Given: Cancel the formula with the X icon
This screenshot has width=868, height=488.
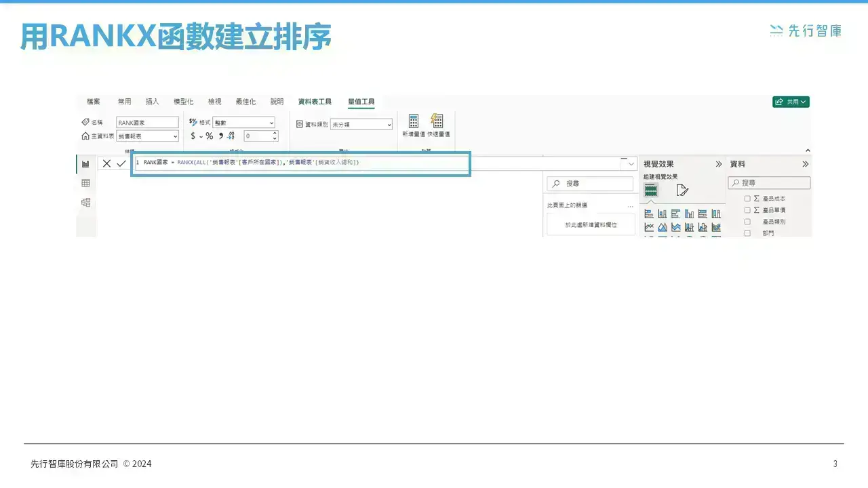Looking at the screenshot, I should point(106,163).
